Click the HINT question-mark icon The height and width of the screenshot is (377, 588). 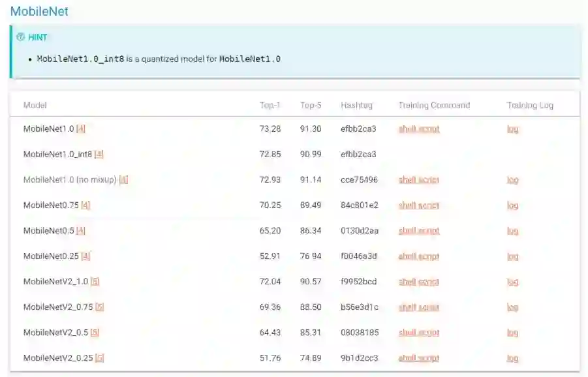21,37
